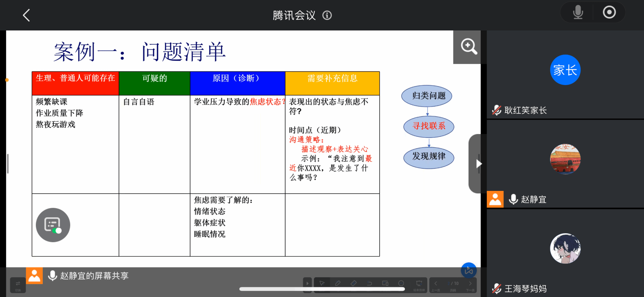Click the undo arrow in the toolbar
Viewport: 644px width, 297px height.
coord(369,283)
